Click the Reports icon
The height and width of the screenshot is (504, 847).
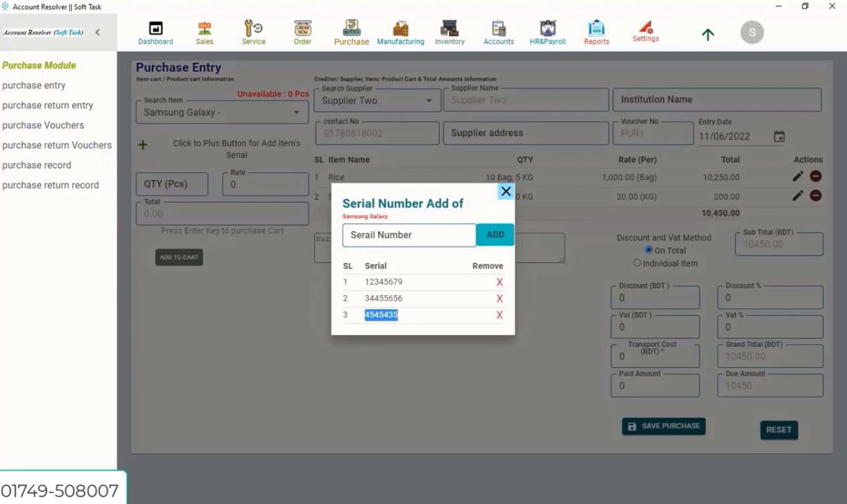pyautogui.click(x=596, y=32)
